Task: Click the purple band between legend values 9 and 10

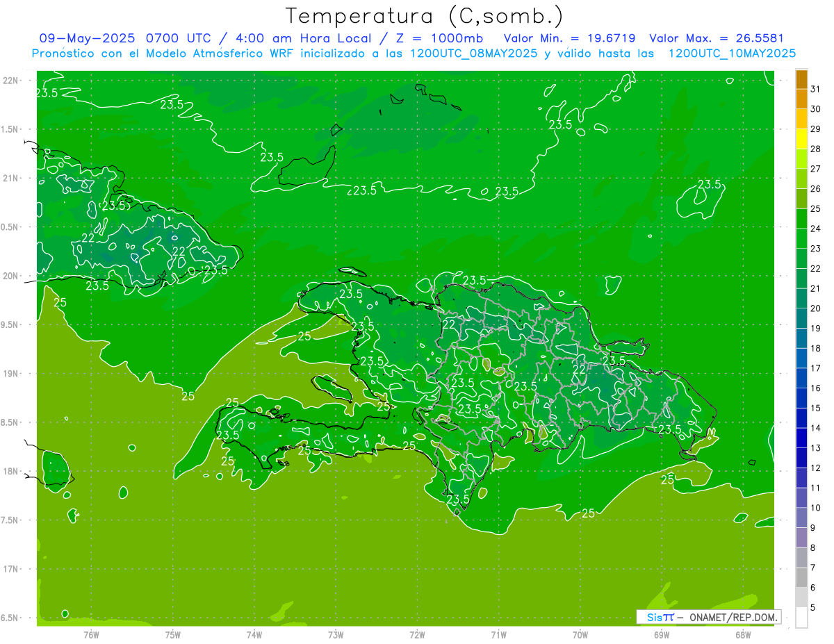Action: click(x=801, y=518)
